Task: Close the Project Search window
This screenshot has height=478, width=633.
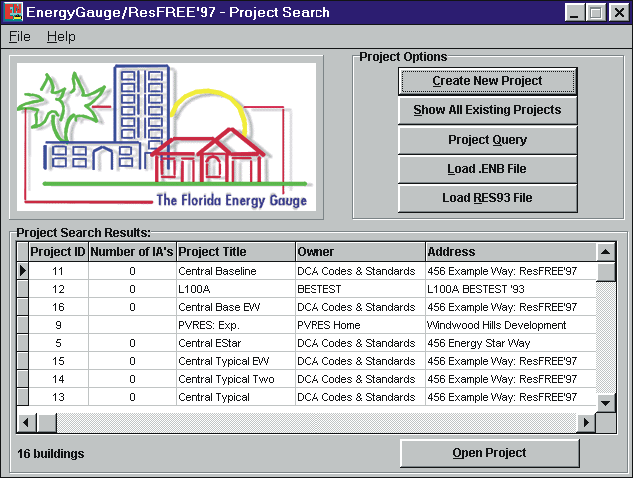Action: pyautogui.click(x=619, y=12)
